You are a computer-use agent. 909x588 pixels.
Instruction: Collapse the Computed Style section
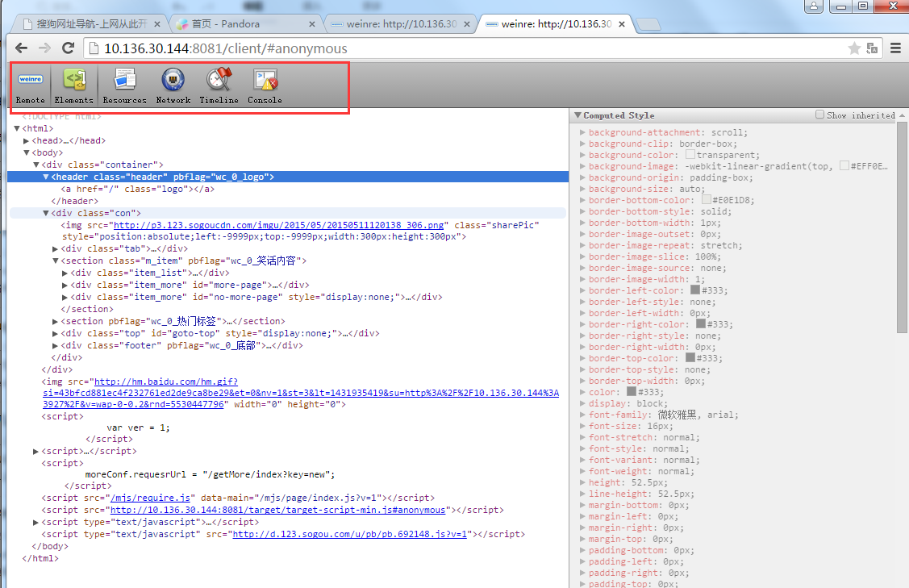578,115
